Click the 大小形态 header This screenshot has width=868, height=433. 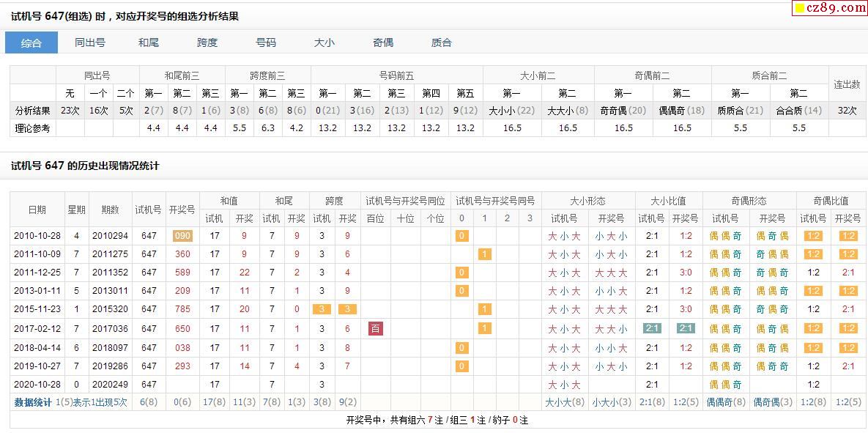pos(588,201)
